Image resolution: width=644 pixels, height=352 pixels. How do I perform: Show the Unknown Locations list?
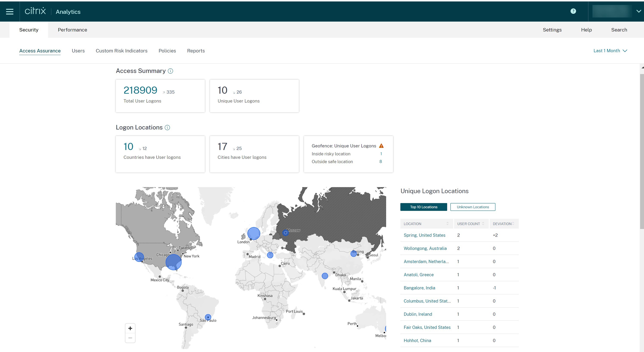(473, 207)
